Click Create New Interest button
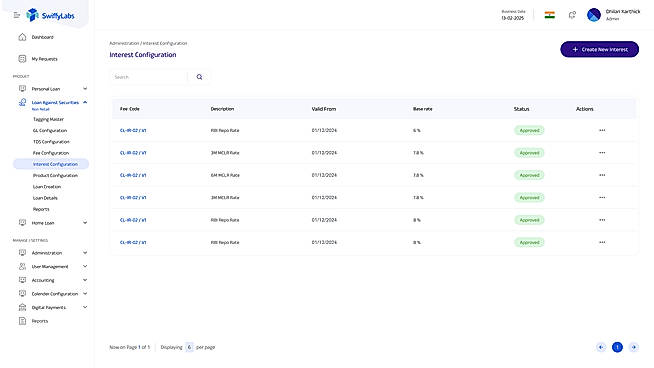The image size is (654, 368). pos(599,49)
